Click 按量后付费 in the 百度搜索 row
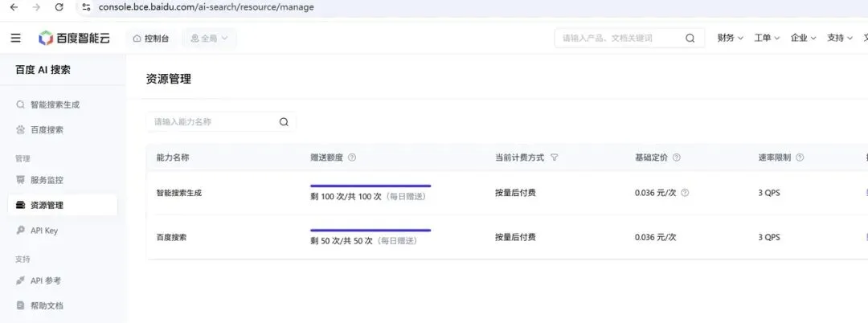 515,237
